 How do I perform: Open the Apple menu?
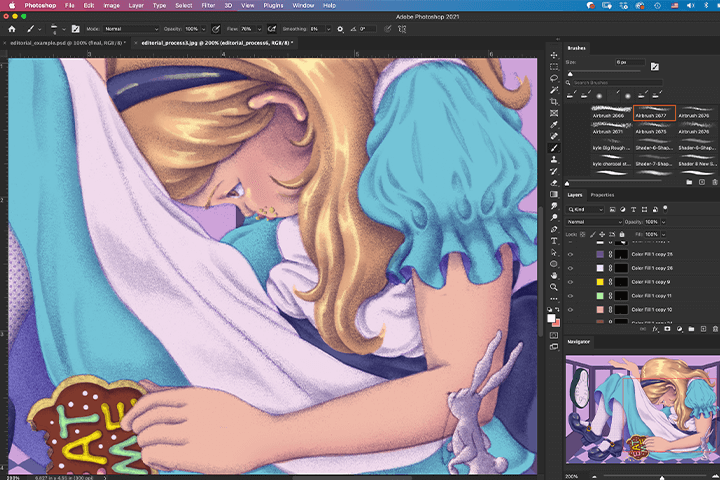tap(12, 6)
